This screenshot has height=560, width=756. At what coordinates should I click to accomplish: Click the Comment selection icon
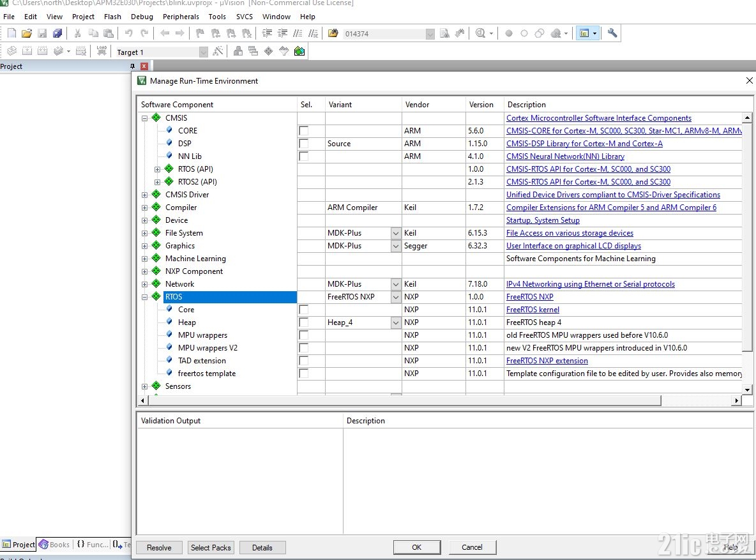298,33
